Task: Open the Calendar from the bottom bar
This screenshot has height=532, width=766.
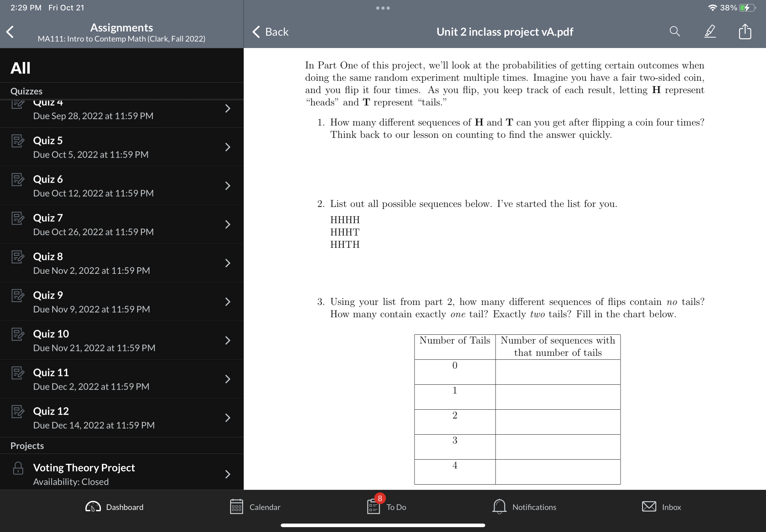Action: 255,507
